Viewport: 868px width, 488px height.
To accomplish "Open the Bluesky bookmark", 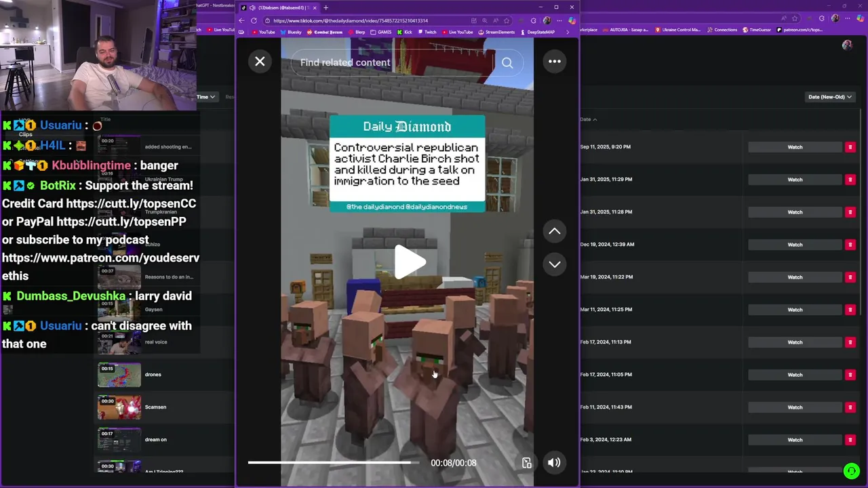I will (x=291, y=32).
